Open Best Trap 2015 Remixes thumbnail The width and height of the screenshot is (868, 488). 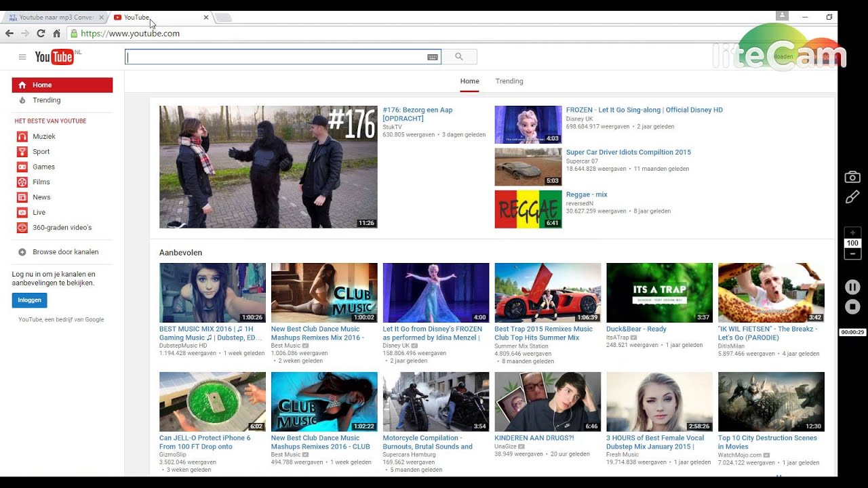point(548,293)
